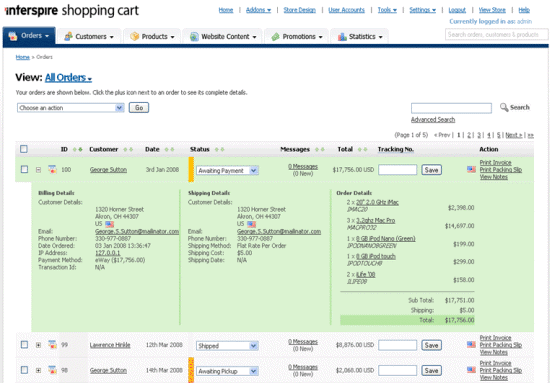Tick the checkbox for order 100
550x383 pixels.
[24, 169]
